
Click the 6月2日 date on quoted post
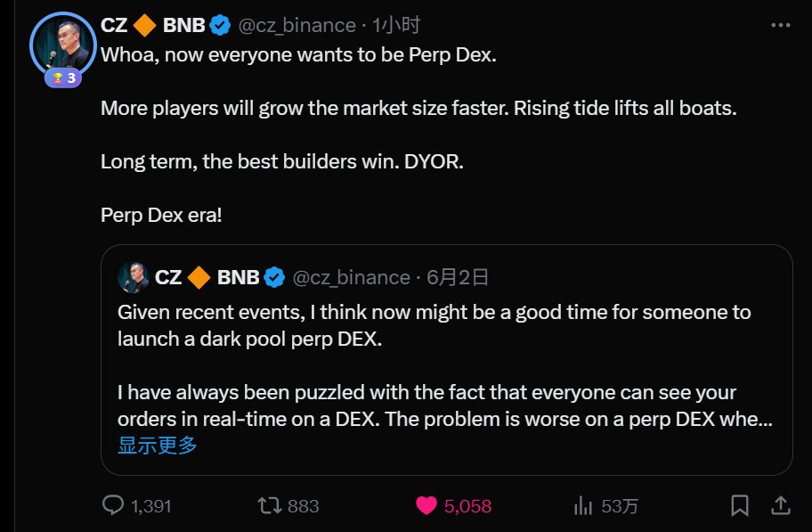pyautogui.click(x=458, y=277)
